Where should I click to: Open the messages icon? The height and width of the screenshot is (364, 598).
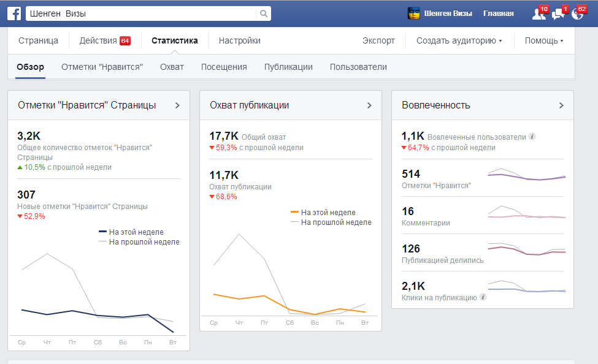coord(558,13)
